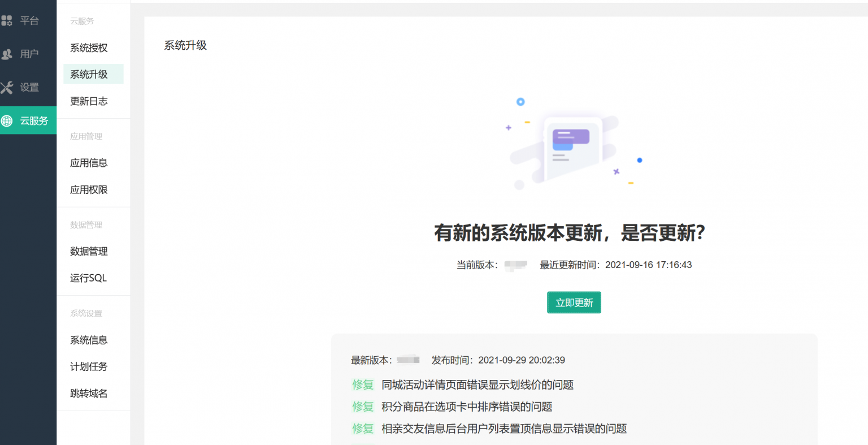
Task: Click the first green 修复 tag
Action: pos(363,385)
